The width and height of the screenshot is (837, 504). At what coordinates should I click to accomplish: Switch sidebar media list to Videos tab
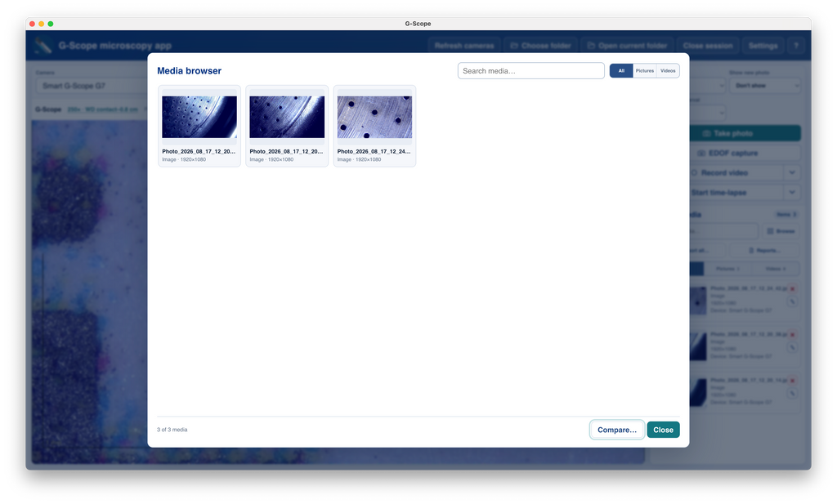[x=776, y=269]
